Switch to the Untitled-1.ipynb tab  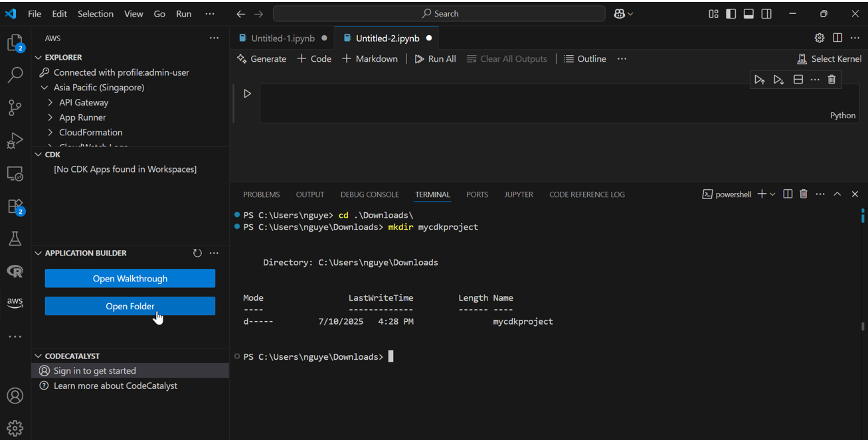point(284,38)
